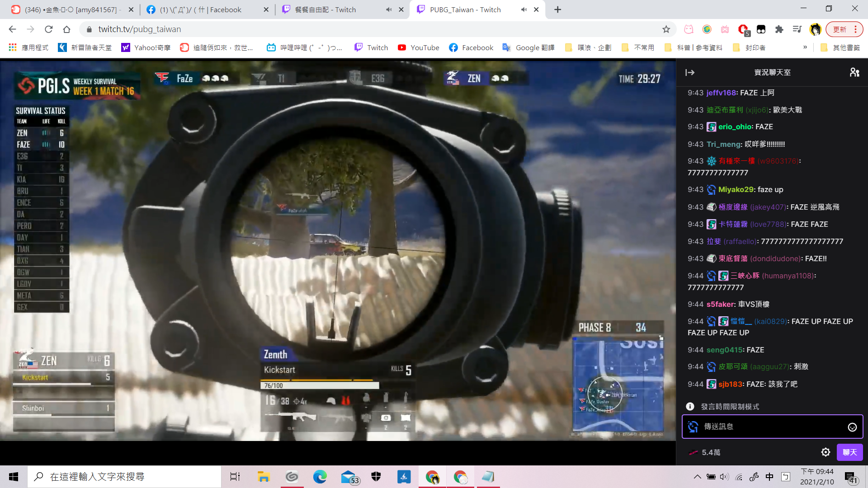Click the PUBG stream video player
The image size is (868, 488).
point(338,251)
